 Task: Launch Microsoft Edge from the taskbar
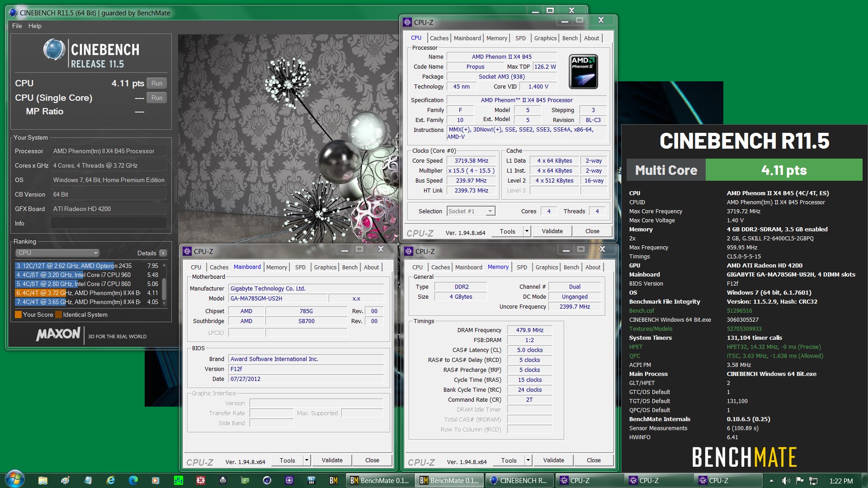click(133, 480)
